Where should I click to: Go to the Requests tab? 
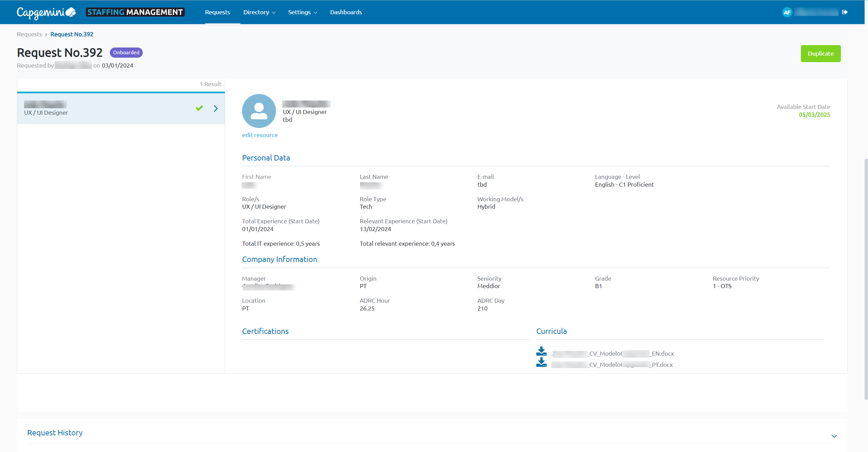[217, 12]
